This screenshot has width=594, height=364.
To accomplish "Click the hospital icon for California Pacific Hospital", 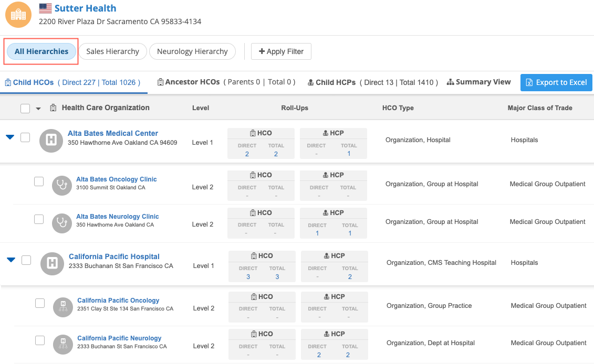I will click(52, 263).
